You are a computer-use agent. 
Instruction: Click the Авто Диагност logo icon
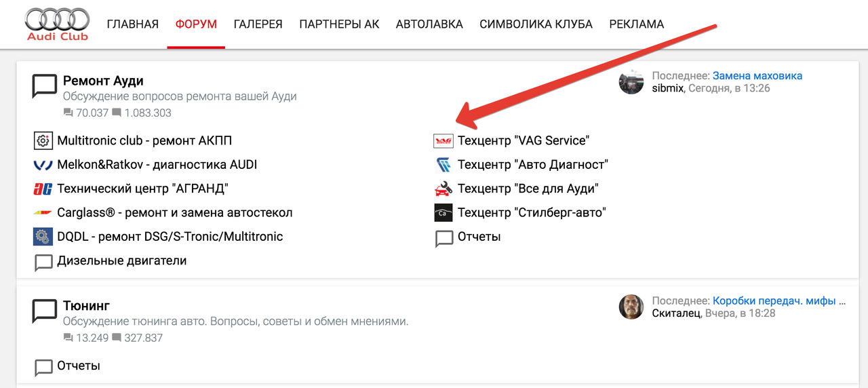(x=443, y=165)
